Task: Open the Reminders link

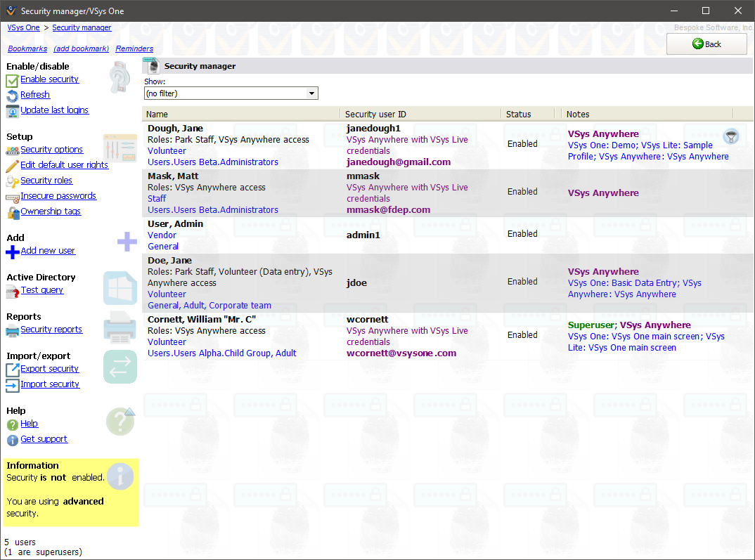Action: (x=134, y=48)
